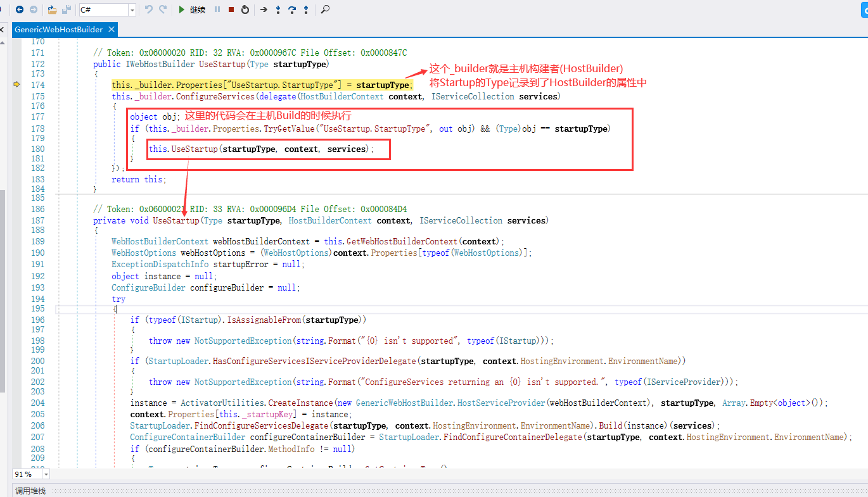
Task: Stop debugging with the red square icon
Action: (x=231, y=9)
